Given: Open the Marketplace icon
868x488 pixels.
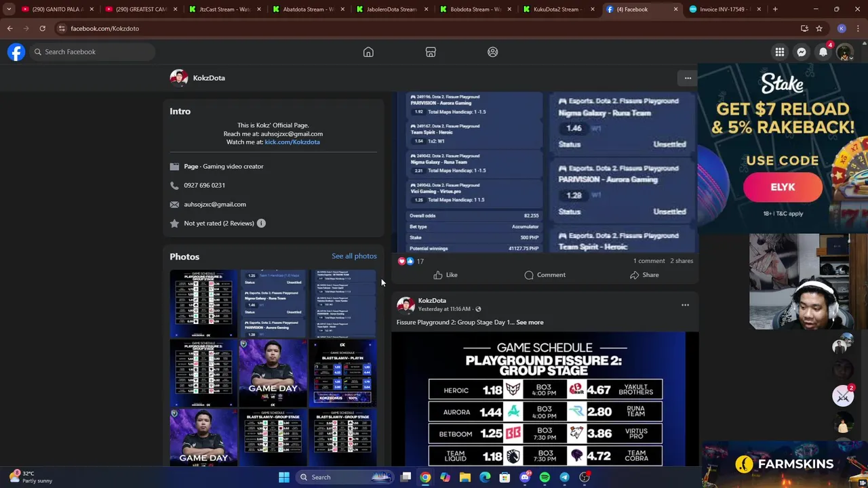Looking at the screenshot, I should [x=431, y=52].
